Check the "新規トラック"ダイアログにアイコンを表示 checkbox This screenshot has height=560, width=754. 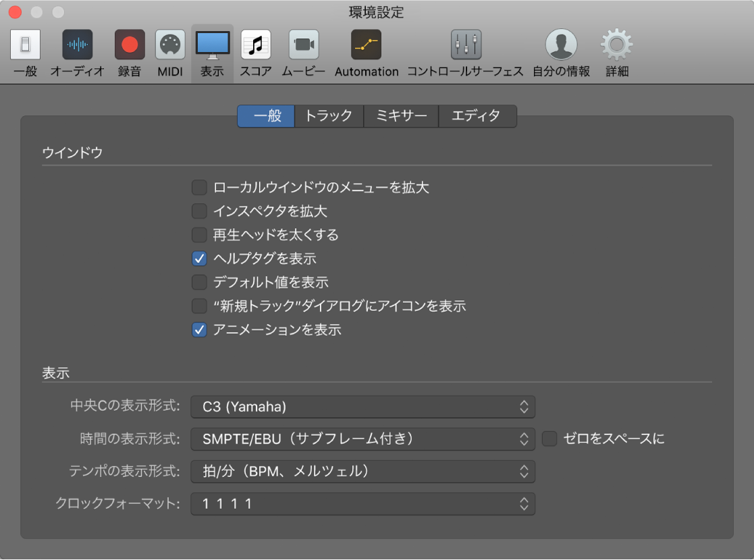(x=199, y=306)
